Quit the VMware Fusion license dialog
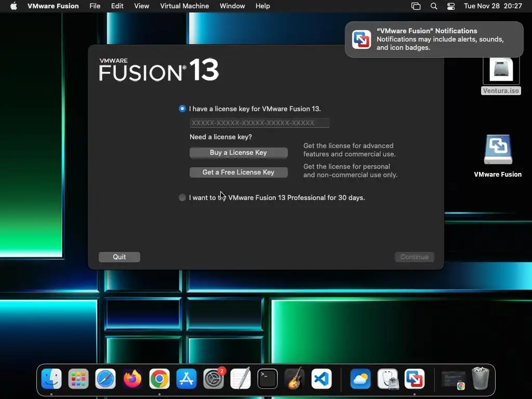The width and height of the screenshot is (532, 399). (119, 257)
